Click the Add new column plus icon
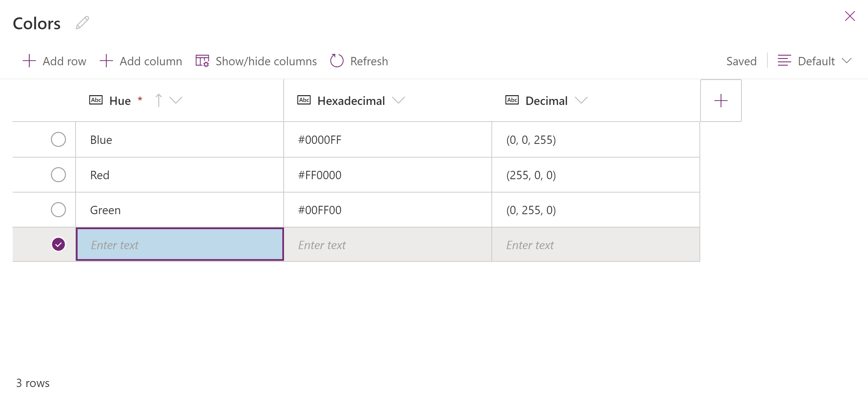 point(721,100)
